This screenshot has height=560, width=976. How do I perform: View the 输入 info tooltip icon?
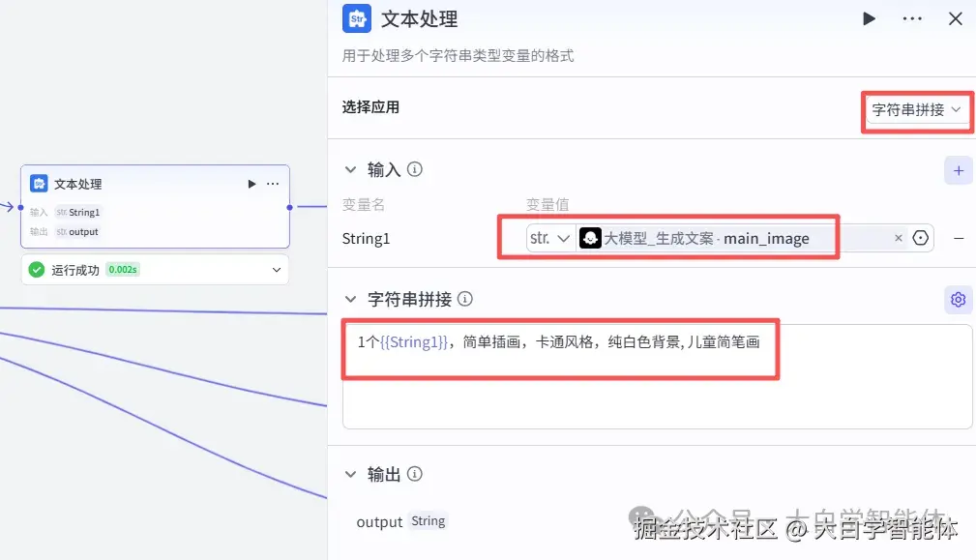(x=414, y=168)
